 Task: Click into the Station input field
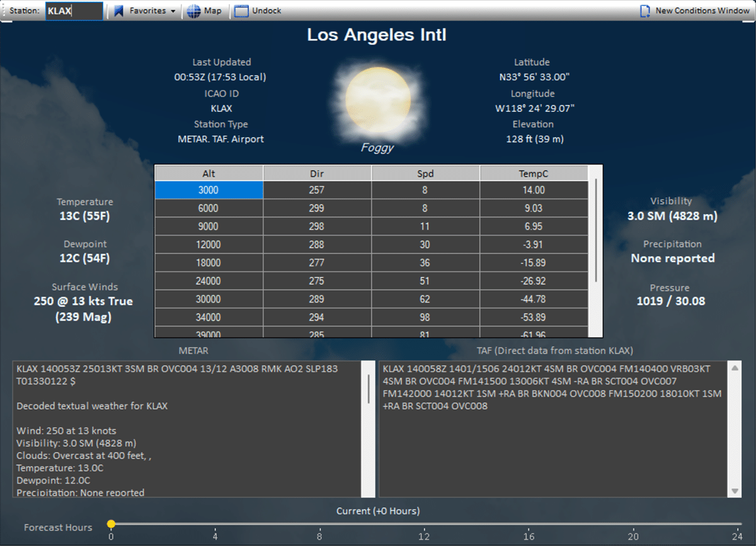click(x=74, y=11)
